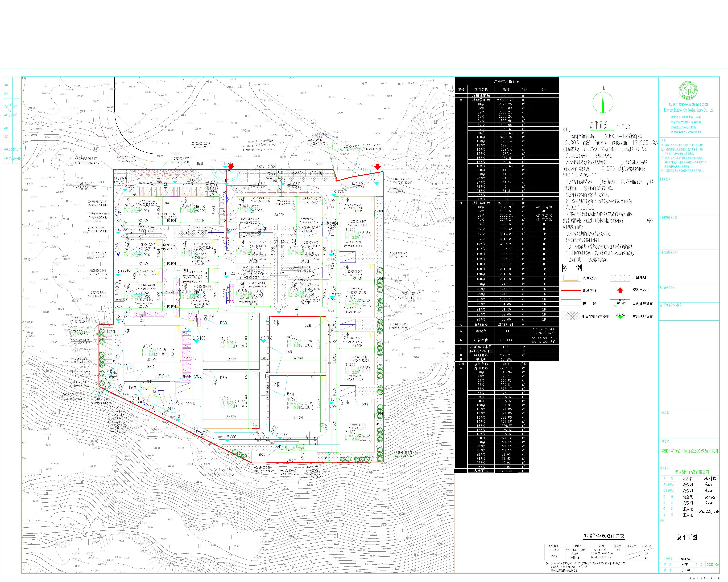Click the date value 2025.06
Screen dimensions: 728x582
pyautogui.click(x=713, y=564)
